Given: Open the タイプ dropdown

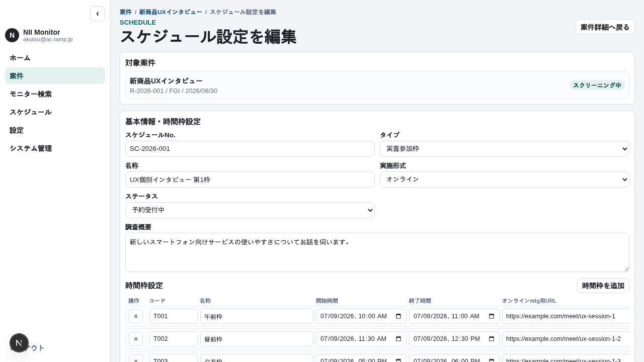Looking at the screenshot, I should (505, 149).
